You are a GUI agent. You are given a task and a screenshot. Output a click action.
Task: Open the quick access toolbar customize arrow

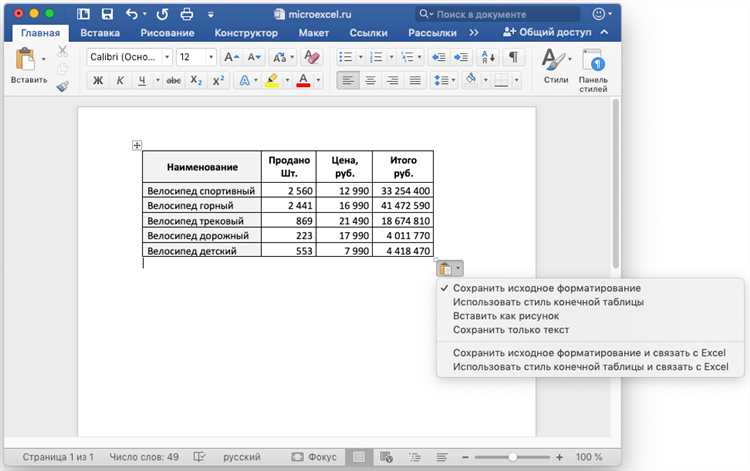tap(210, 14)
